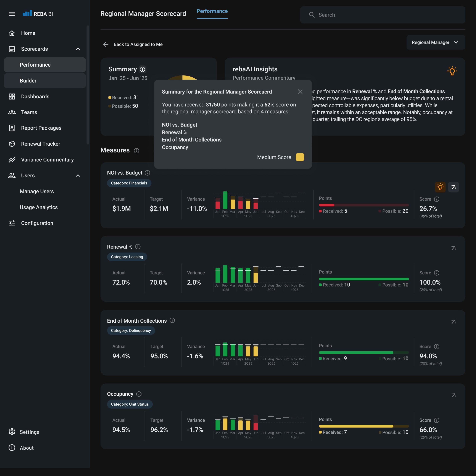This screenshot has width=476, height=476.
Task: Click the rebaAI Insights lightbulb icon
Action: [452, 71]
